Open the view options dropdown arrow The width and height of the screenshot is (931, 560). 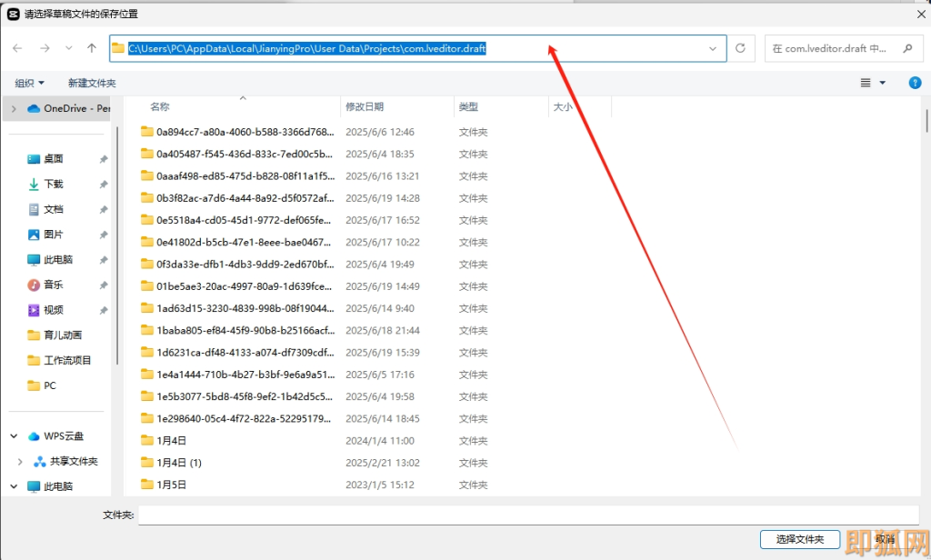(x=882, y=83)
